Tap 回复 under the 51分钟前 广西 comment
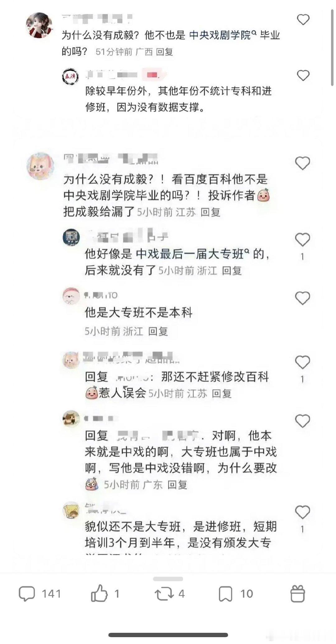336x644 pixels. [164, 52]
